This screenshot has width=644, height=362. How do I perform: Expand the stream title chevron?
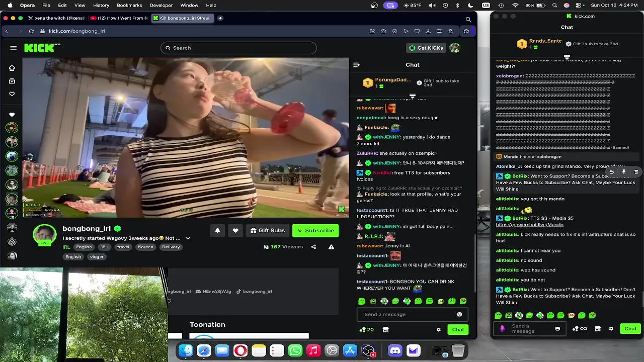(188, 238)
